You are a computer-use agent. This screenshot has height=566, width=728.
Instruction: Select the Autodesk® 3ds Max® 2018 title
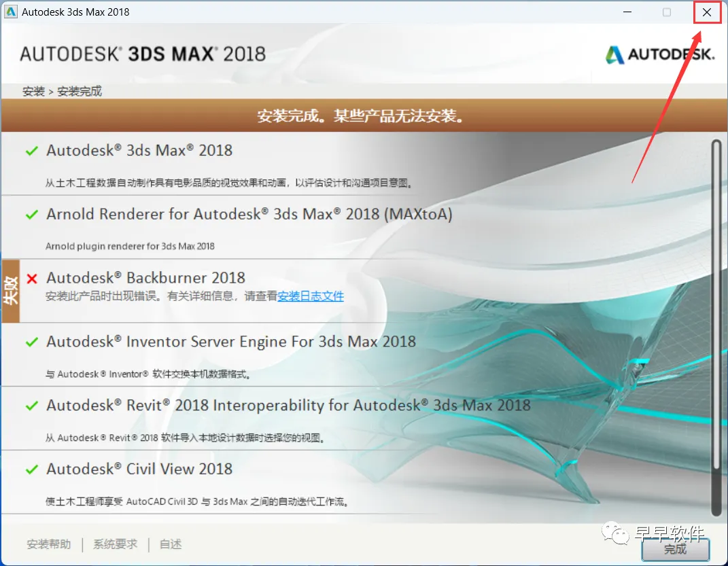click(x=139, y=150)
